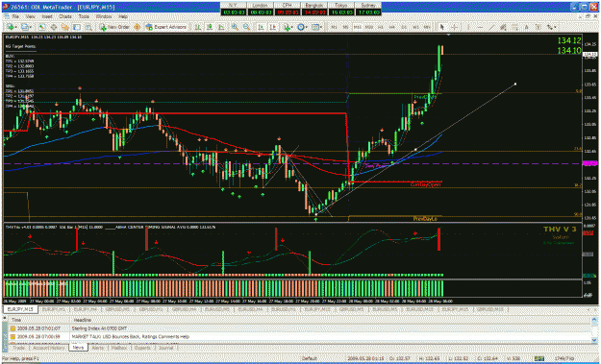The image size is (601, 364).
Task: Select the equidistant channel tool
Action: tap(503, 27)
